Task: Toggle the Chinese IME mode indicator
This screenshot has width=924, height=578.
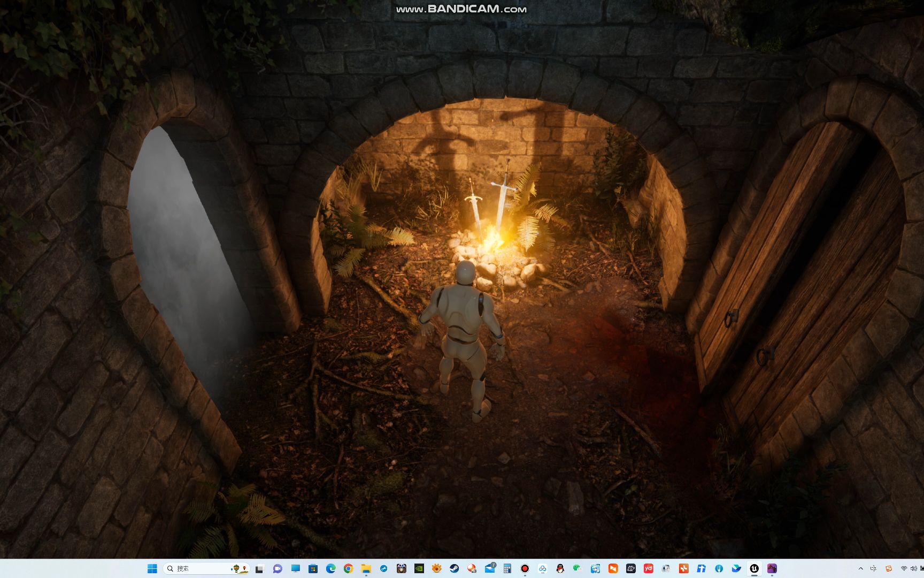Action: (874, 568)
